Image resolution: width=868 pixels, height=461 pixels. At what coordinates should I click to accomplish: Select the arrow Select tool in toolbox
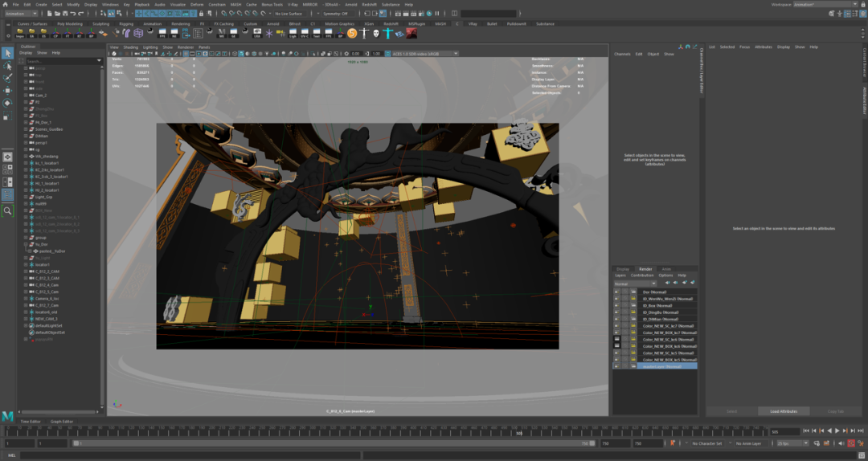tap(8, 53)
